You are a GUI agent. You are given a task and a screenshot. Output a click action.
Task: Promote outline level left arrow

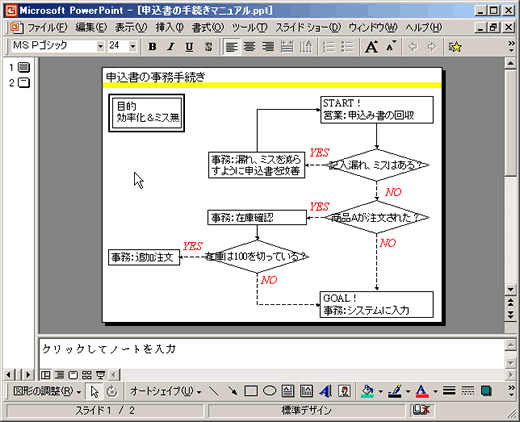[413, 47]
